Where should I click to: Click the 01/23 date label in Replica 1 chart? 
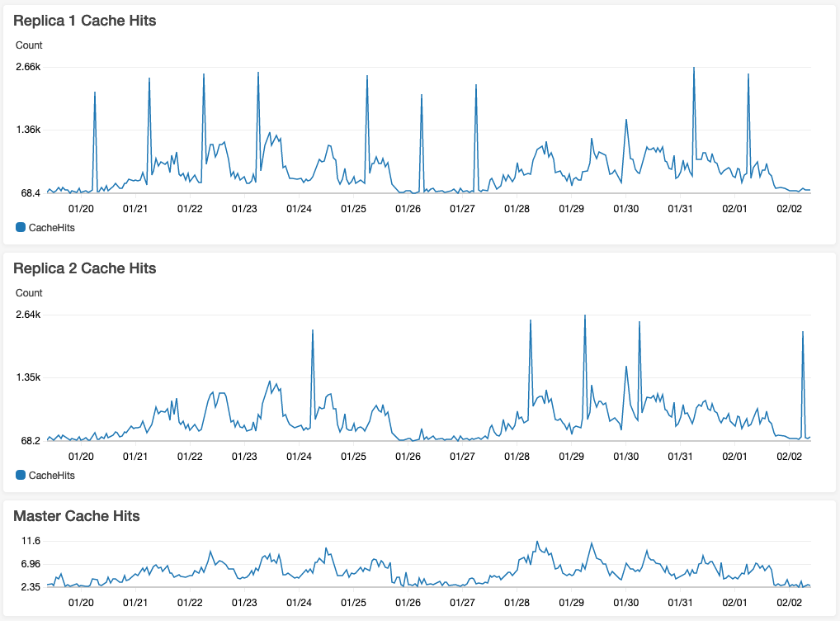point(244,209)
